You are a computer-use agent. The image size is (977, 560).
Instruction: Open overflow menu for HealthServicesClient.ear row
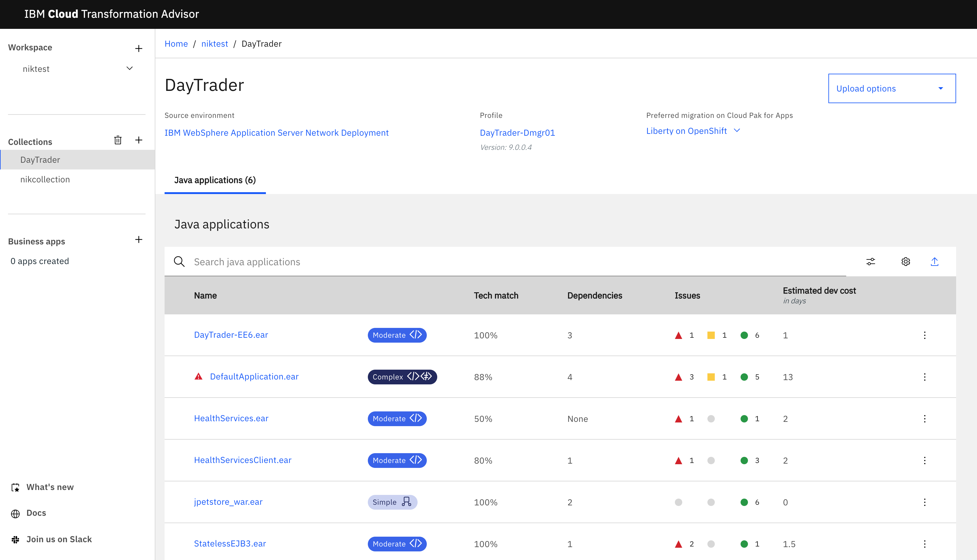925,461
